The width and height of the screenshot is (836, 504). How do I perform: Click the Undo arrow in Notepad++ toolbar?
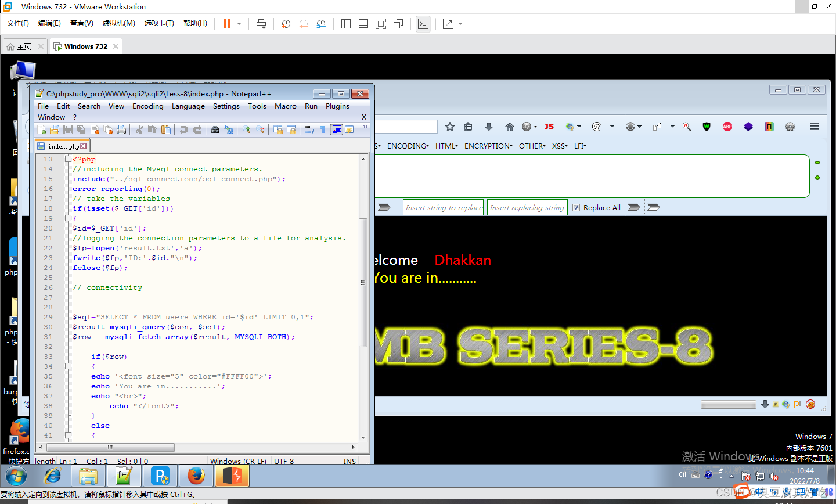(x=184, y=129)
